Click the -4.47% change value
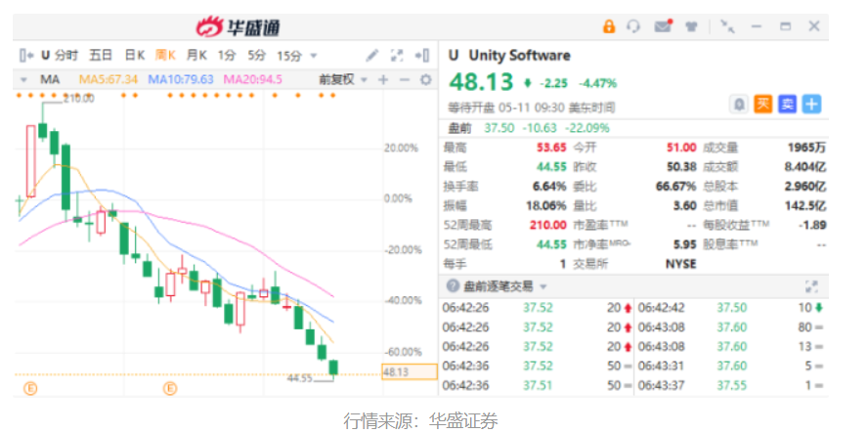 click(598, 84)
